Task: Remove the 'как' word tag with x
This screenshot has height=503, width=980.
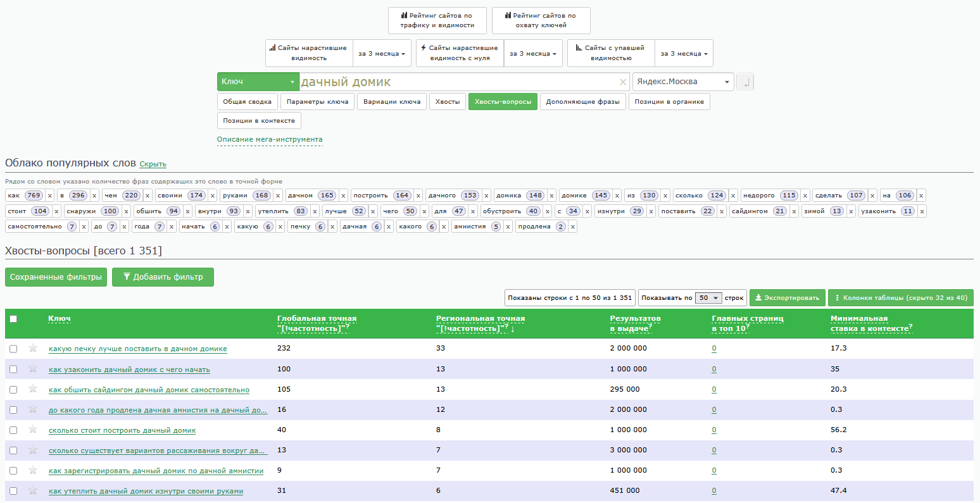Action: point(50,196)
